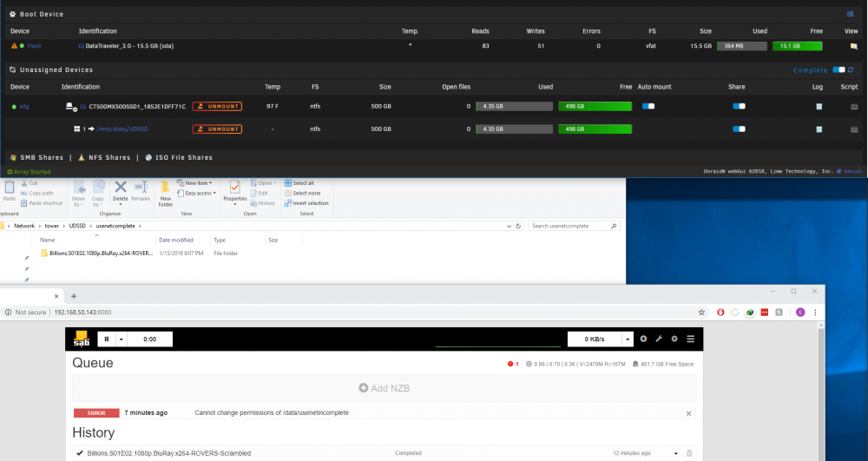Toggle Share switch for CT500MX500SSD1 disk

(739, 106)
